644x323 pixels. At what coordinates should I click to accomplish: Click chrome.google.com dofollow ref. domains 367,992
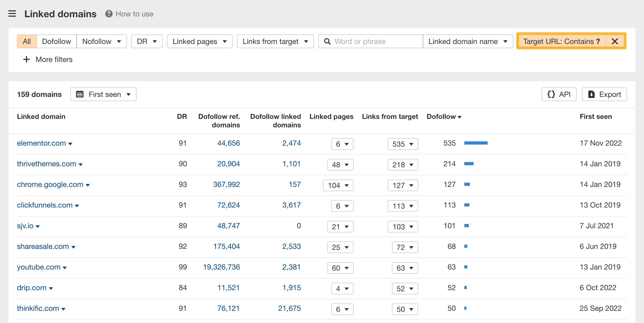(226, 185)
